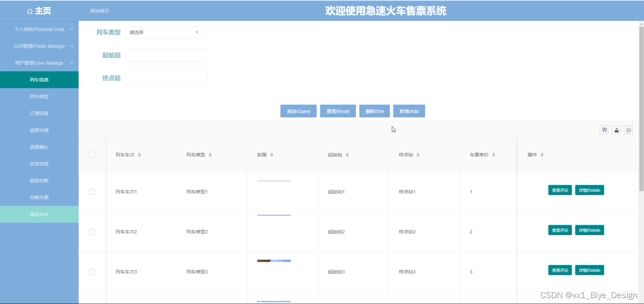Click the 起始站 input field
644x304 pixels.
coord(166,55)
